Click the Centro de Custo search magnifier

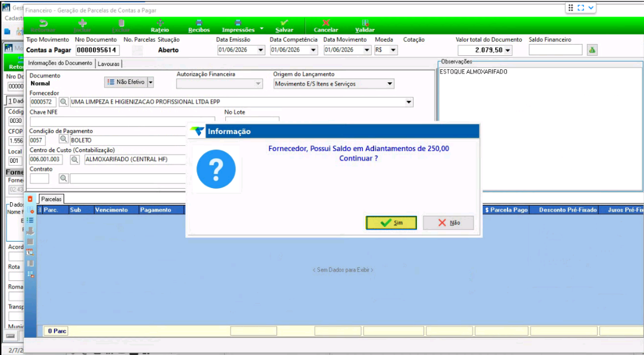[x=74, y=159]
